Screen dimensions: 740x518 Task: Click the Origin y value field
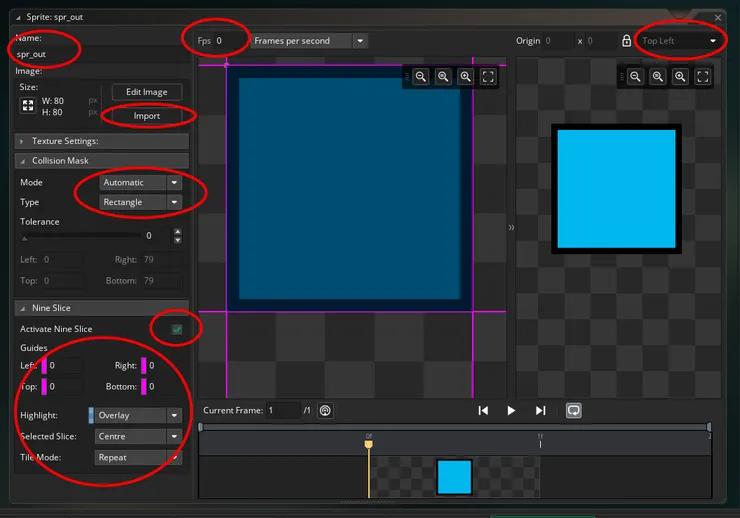point(601,41)
